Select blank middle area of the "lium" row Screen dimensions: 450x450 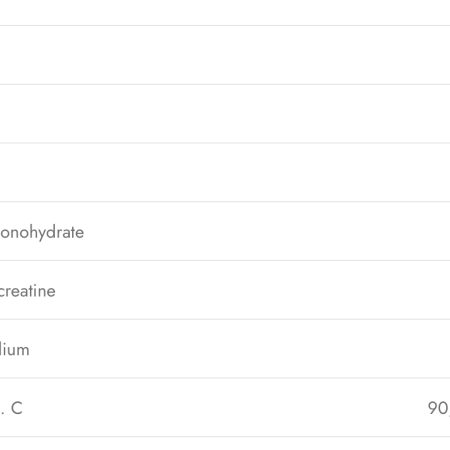[240, 349]
